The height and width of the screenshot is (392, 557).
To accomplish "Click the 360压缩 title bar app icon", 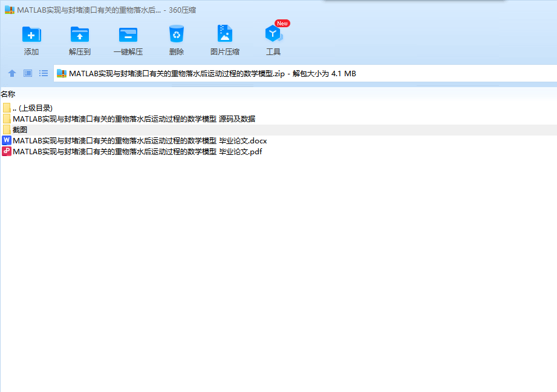I will [x=10, y=10].
